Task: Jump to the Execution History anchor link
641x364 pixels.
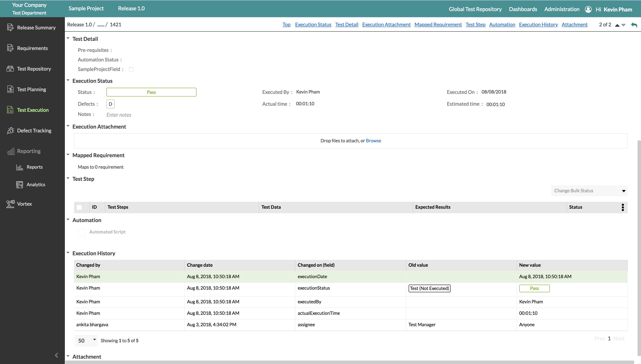Action: (538, 24)
